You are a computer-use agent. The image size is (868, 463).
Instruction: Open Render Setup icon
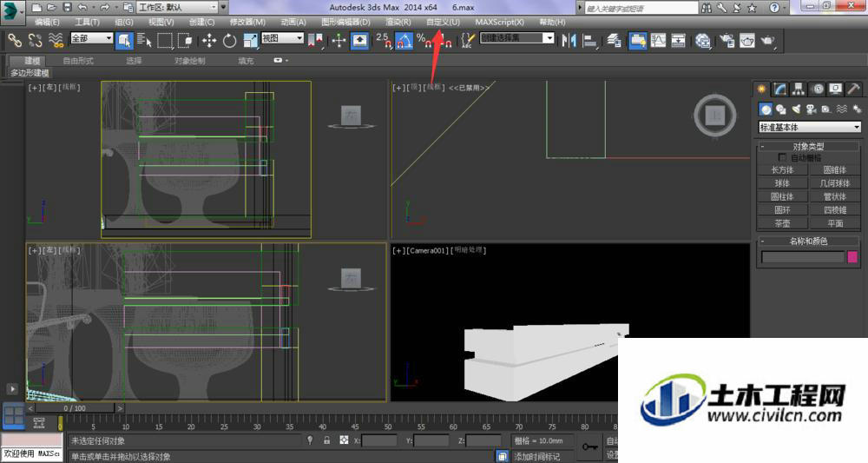click(727, 40)
